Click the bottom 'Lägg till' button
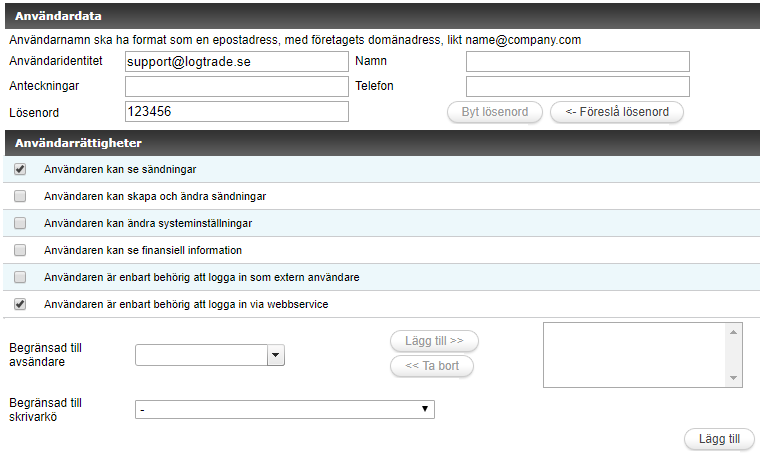 pyautogui.click(x=719, y=438)
